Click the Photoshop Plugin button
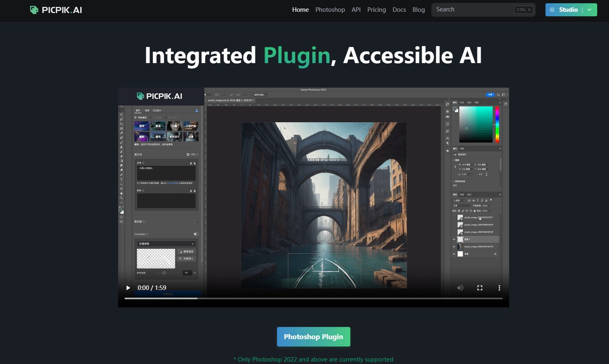Viewport: 609px width, 364px height. pyautogui.click(x=314, y=337)
